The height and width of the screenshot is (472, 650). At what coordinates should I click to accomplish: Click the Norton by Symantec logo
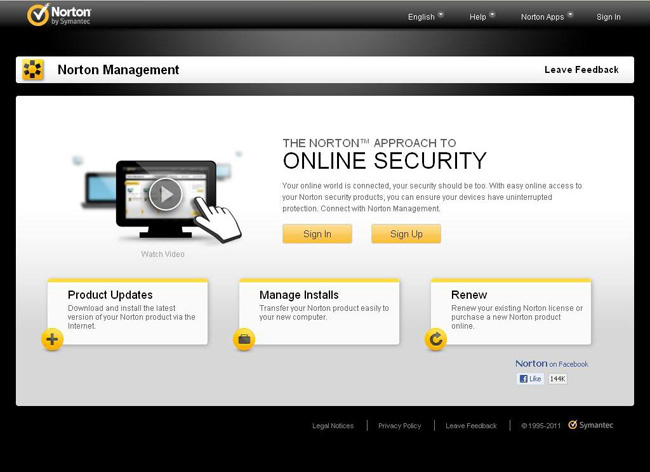click(59, 15)
